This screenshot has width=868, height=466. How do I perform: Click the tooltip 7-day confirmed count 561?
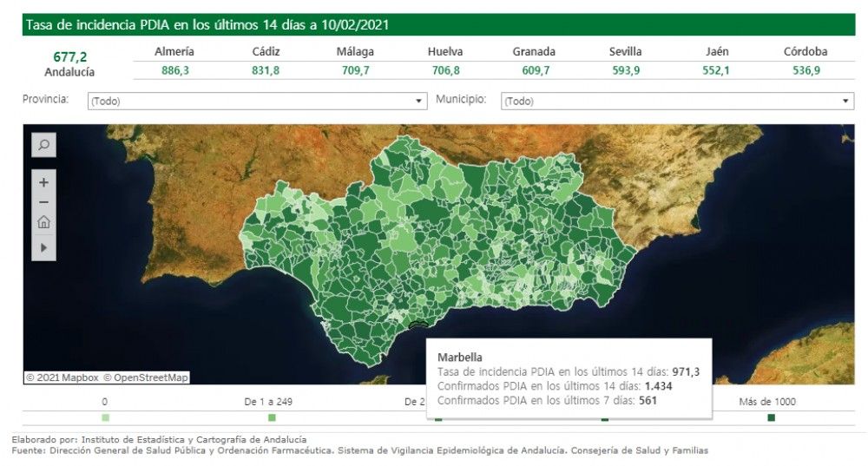click(x=648, y=401)
